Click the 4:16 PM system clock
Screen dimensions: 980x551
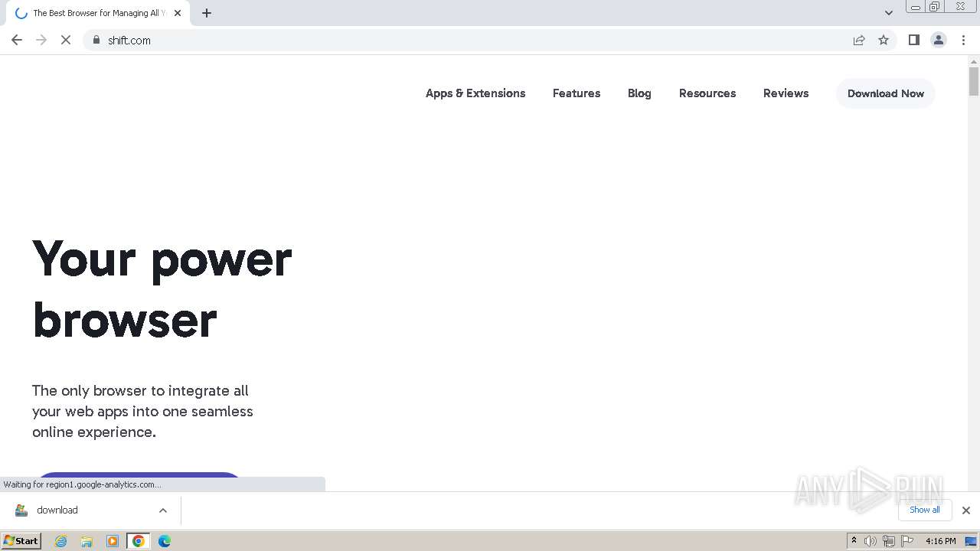click(x=940, y=541)
